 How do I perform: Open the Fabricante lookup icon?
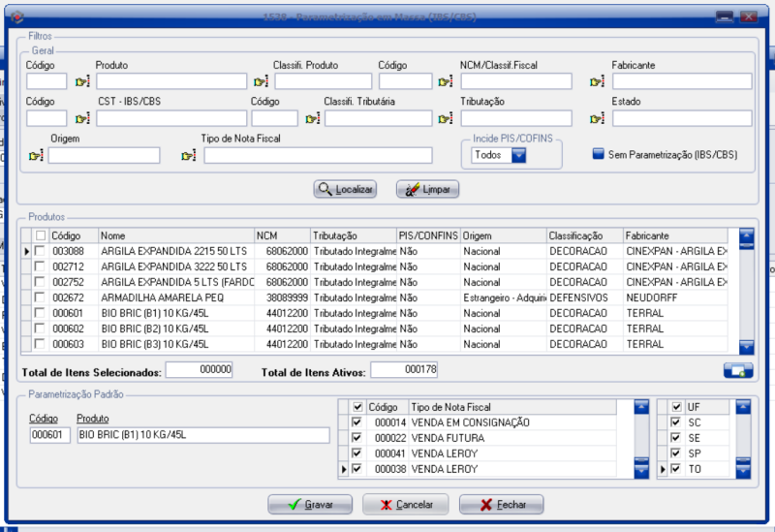[597, 81]
